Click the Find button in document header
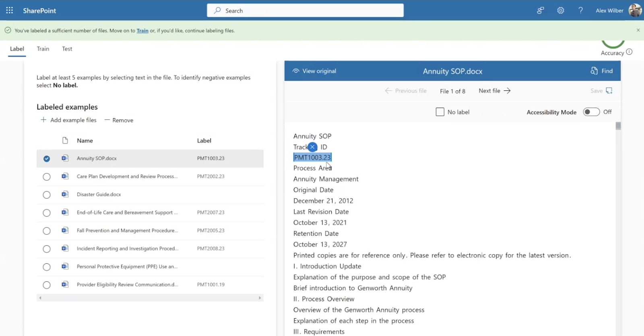Viewport: 644px width, 336px height. tap(602, 71)
